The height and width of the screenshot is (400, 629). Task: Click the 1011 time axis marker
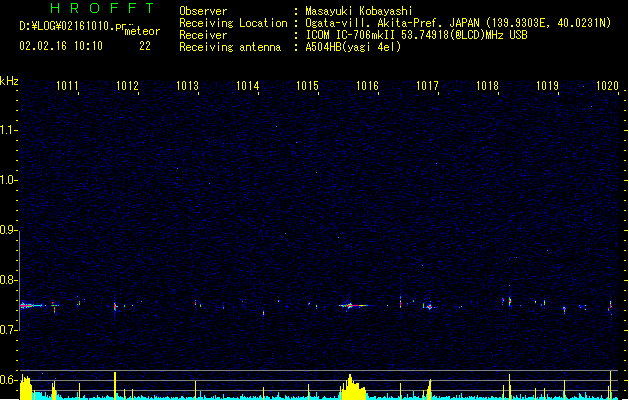[67, 85]
